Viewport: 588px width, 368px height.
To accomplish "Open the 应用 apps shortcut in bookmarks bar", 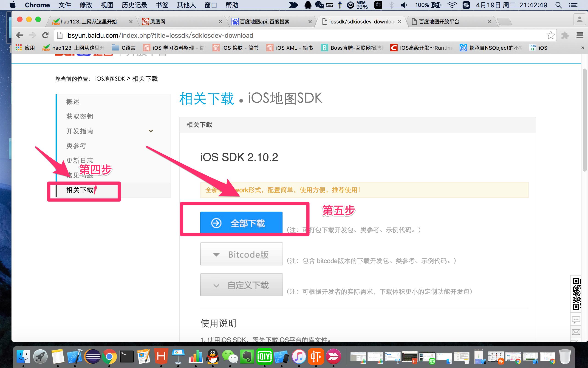I will coord(25,48).
